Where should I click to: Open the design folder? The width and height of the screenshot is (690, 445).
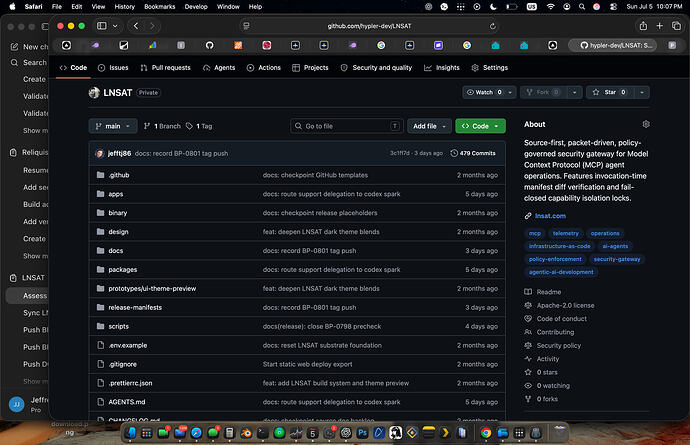pos(118,232)
